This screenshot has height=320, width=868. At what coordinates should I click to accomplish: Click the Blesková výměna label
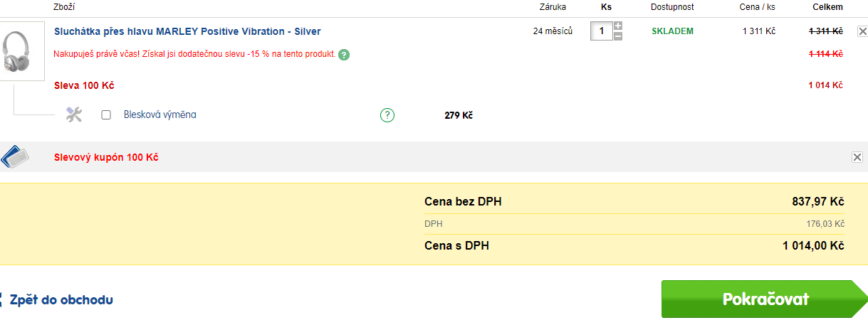coord(160,114)
